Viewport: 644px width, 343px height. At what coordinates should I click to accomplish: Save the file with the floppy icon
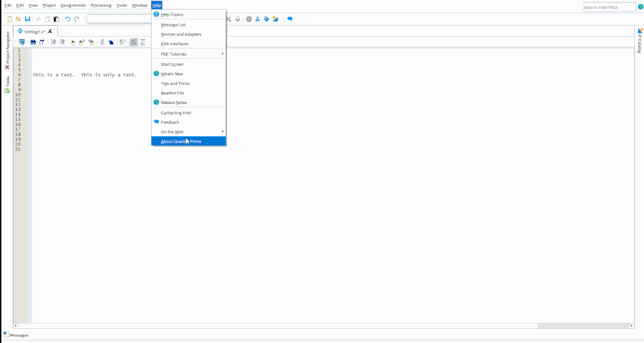[28, 19]
